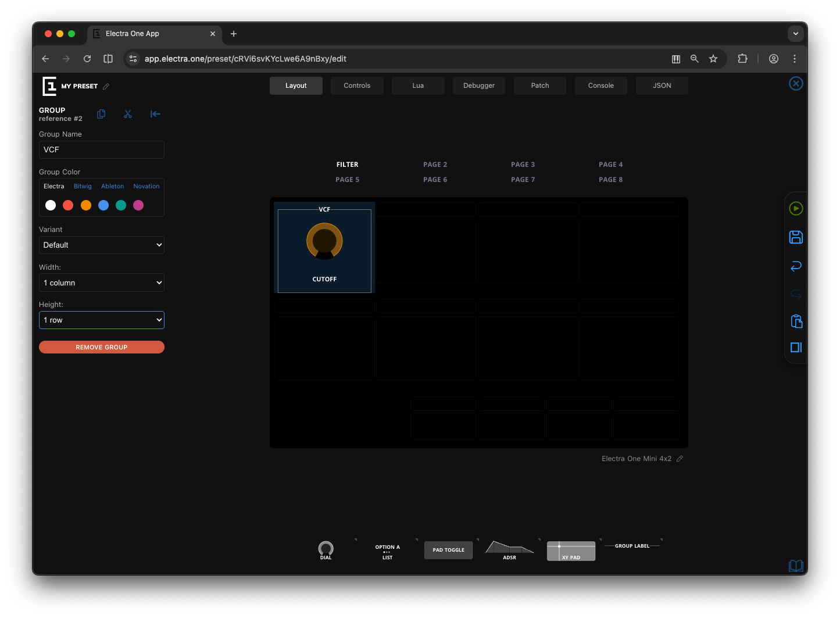
Task: Click the Remove Group button
Action: pos(102,347)
